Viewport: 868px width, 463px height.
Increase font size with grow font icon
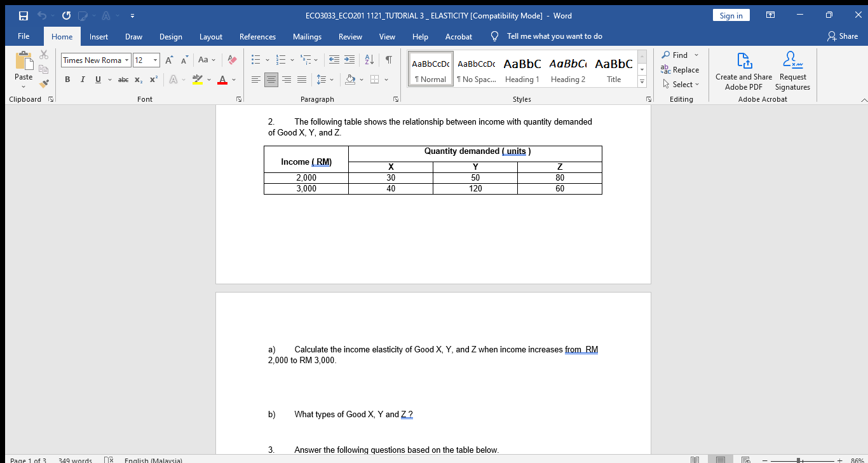pos(170,60)
